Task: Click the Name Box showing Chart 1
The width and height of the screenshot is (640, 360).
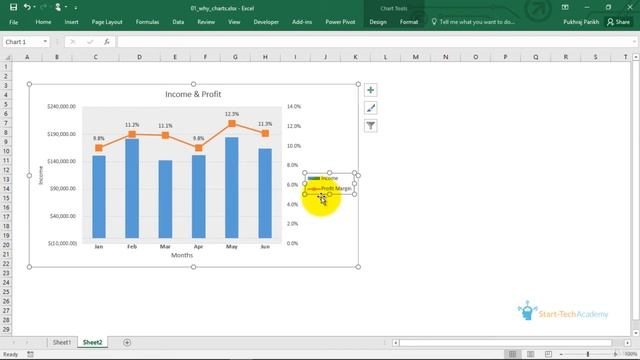Action: tap(22, 42)
